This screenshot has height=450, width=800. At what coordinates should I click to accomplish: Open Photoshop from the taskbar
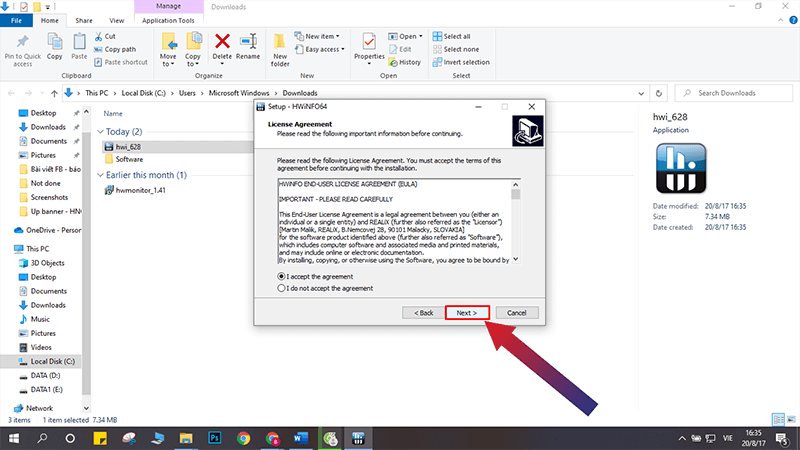click(x=215, y=438)
